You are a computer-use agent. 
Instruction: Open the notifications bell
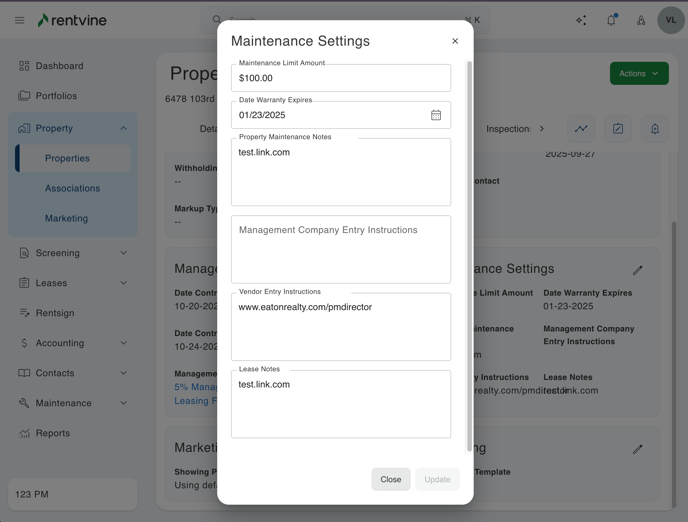click(x=611, y=20)
